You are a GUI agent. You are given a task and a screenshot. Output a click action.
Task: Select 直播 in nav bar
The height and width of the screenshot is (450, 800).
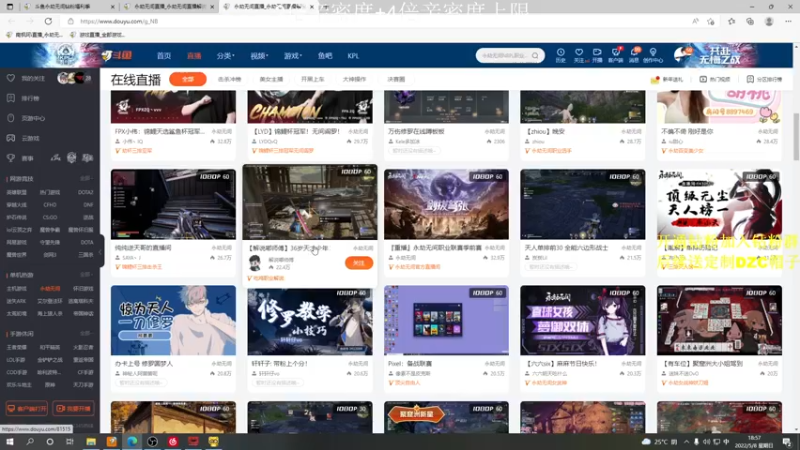194,56
